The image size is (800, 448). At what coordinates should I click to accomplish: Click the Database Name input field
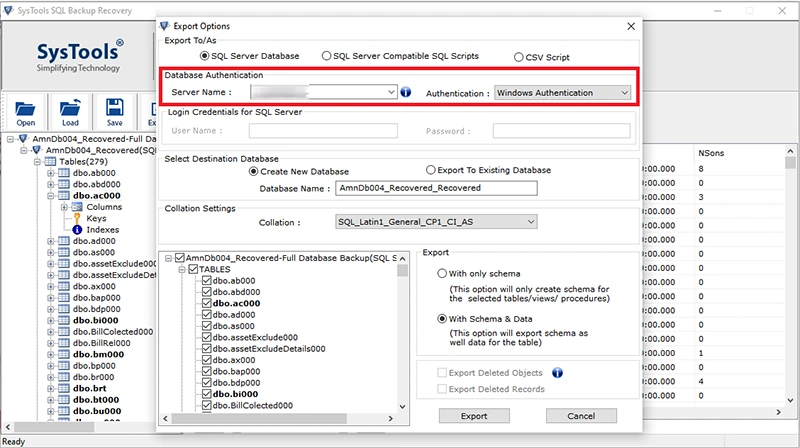[x=436, y=188]
